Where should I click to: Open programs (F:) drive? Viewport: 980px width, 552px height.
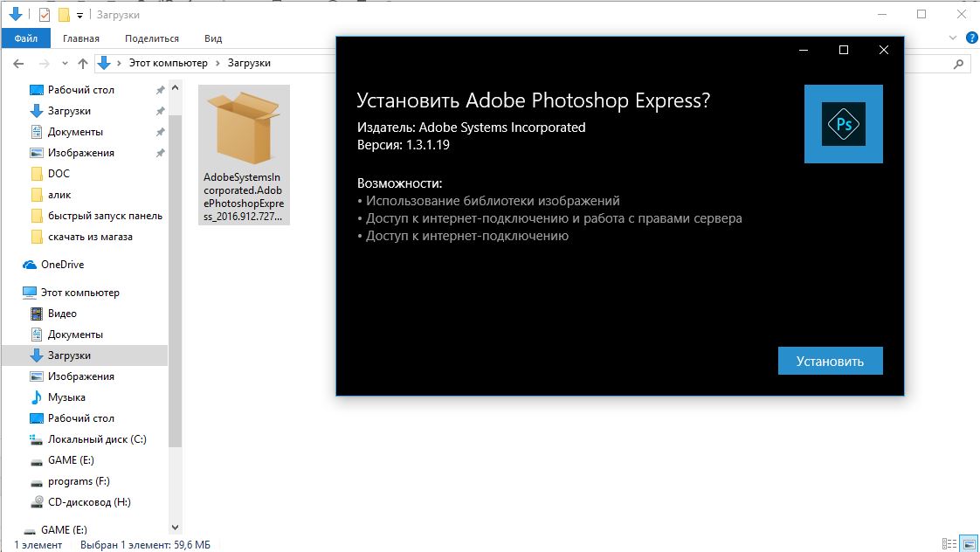79,481
